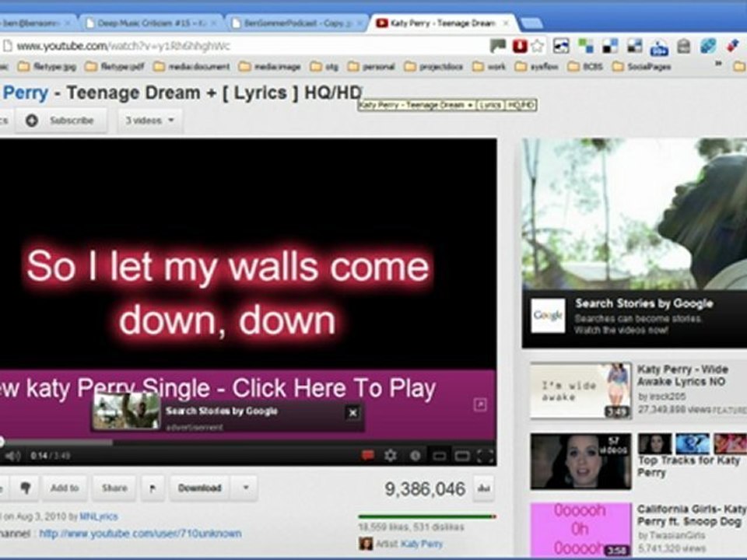Click the Watch Later clock icon in player
This screenshot has height=560, width=747.
coord(416,456)
